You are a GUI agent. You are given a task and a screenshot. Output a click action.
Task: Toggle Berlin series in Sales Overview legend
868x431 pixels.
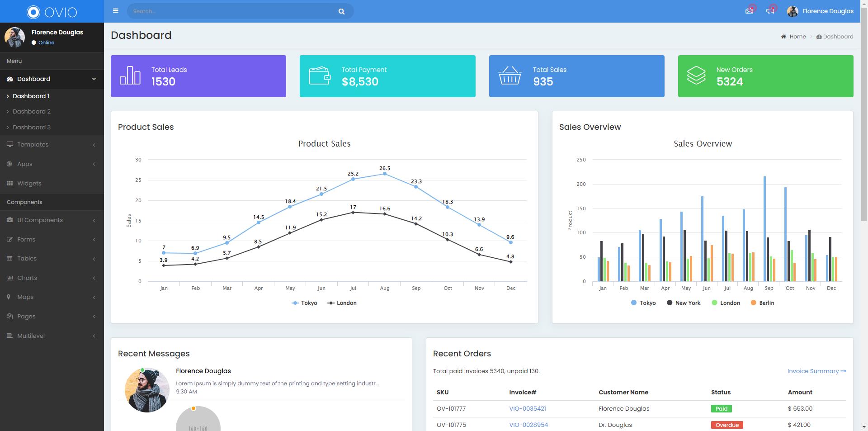762,303
